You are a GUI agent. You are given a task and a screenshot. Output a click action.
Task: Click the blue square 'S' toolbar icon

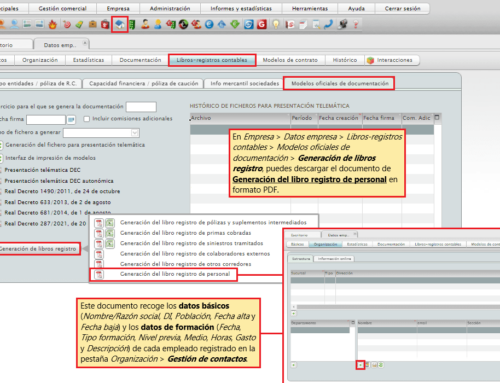point(248,24)
